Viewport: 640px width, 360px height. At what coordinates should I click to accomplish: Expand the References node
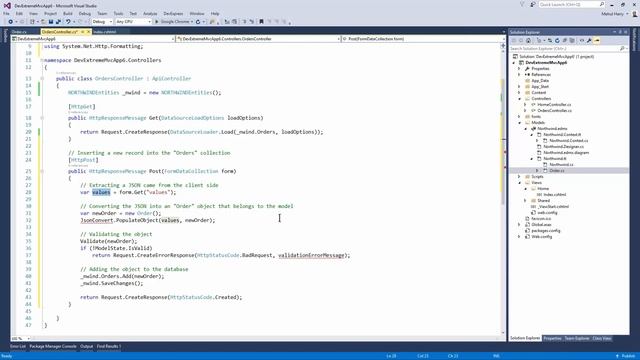pyautogui.click(x=520, y=75)
